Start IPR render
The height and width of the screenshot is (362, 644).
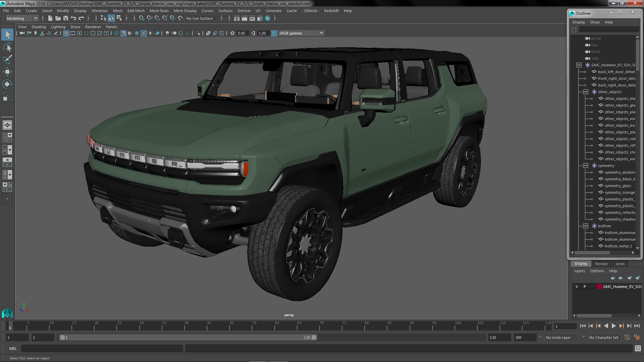[252, 18]
